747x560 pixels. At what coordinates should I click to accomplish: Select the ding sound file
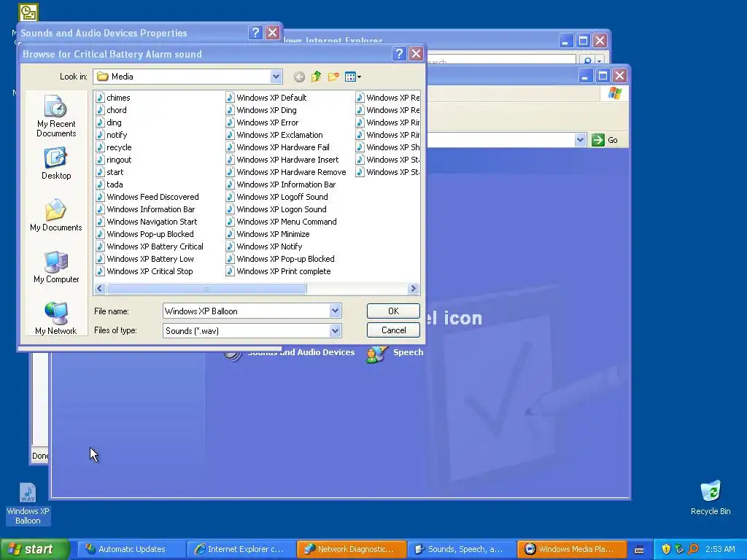109,122
